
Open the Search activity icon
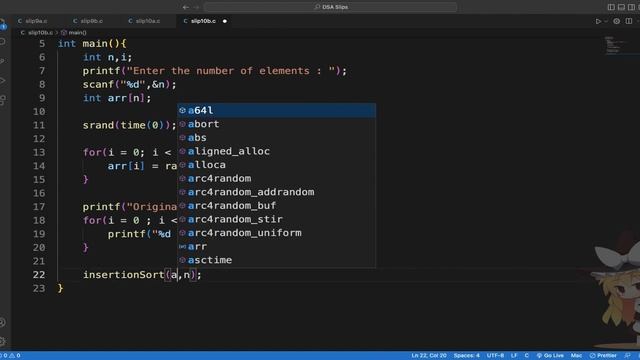pos(3,42)
